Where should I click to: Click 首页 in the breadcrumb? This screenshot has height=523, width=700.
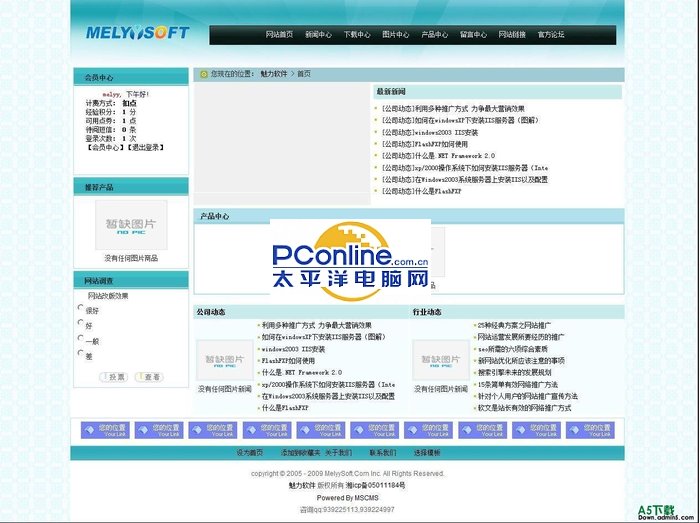coord(304,74)
